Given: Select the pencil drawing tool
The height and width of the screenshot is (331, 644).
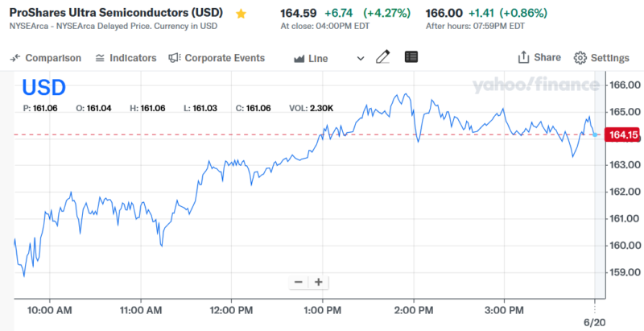Looking at the screenshot, I should point(383,57).
